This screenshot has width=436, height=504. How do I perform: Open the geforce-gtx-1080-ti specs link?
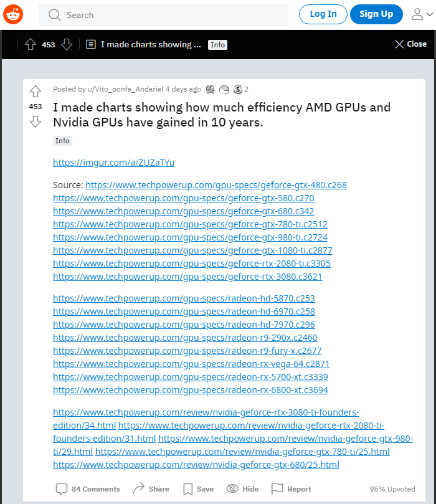[x=193, y=250]
